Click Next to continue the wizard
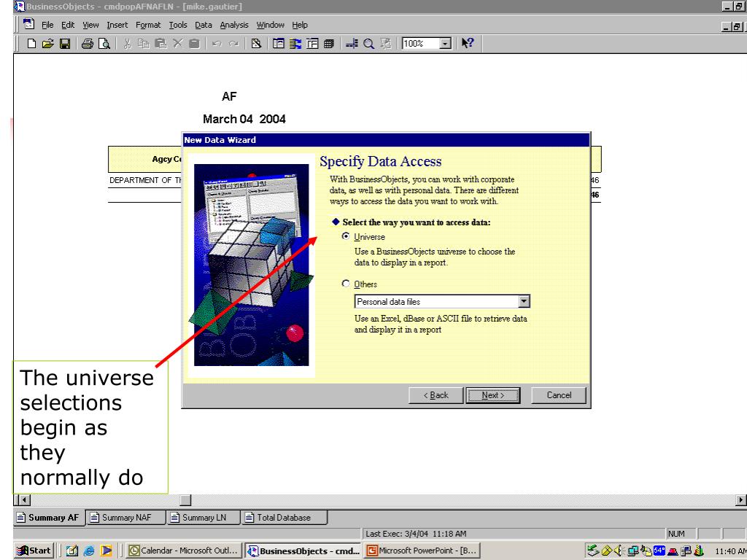 (x=492, y=395)
